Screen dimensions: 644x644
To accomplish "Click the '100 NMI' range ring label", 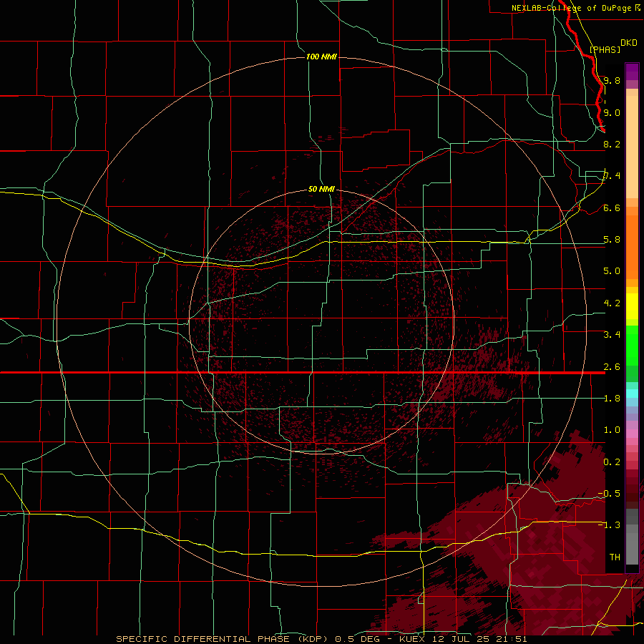I will tap(321, 57).
